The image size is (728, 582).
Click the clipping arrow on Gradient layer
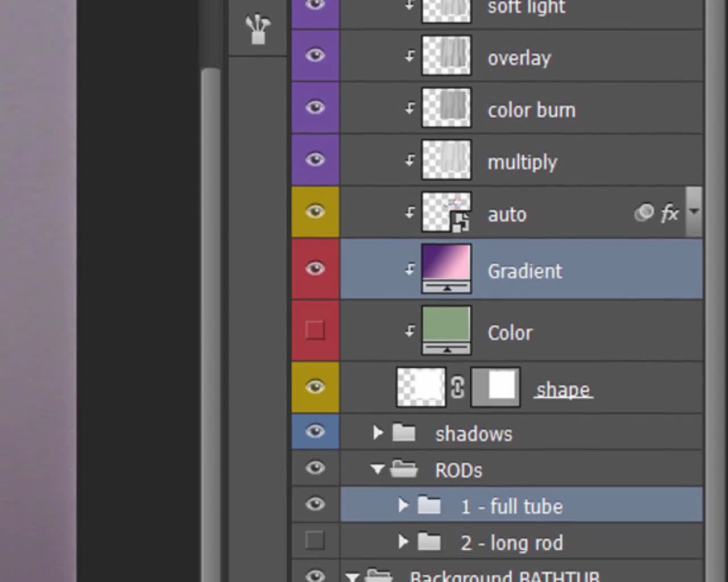point(409,269)
